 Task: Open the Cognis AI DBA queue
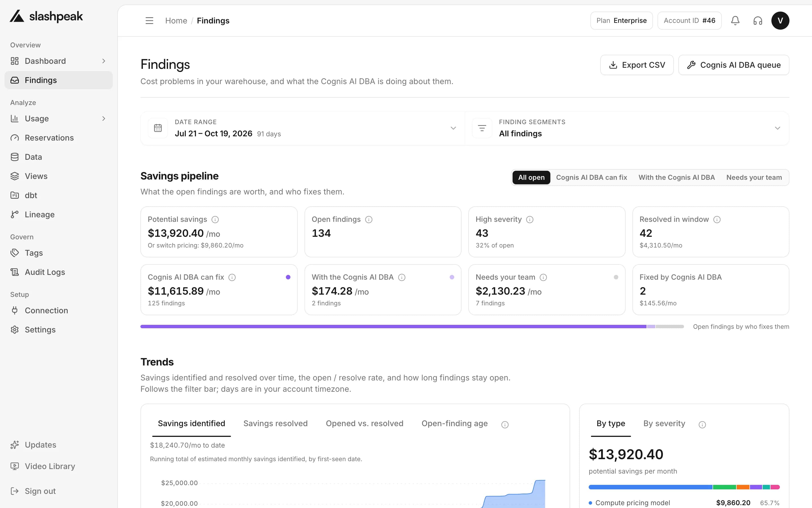734,65
